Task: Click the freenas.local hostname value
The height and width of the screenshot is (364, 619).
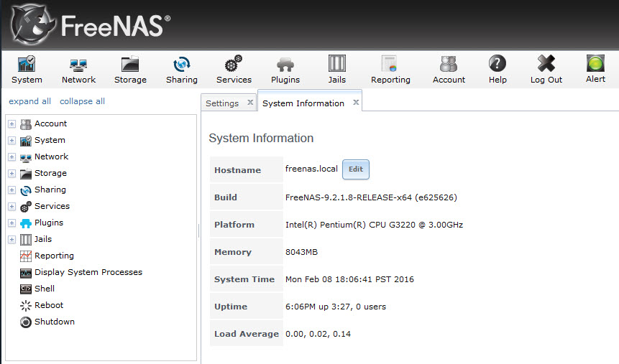Action: coord(311,169)
